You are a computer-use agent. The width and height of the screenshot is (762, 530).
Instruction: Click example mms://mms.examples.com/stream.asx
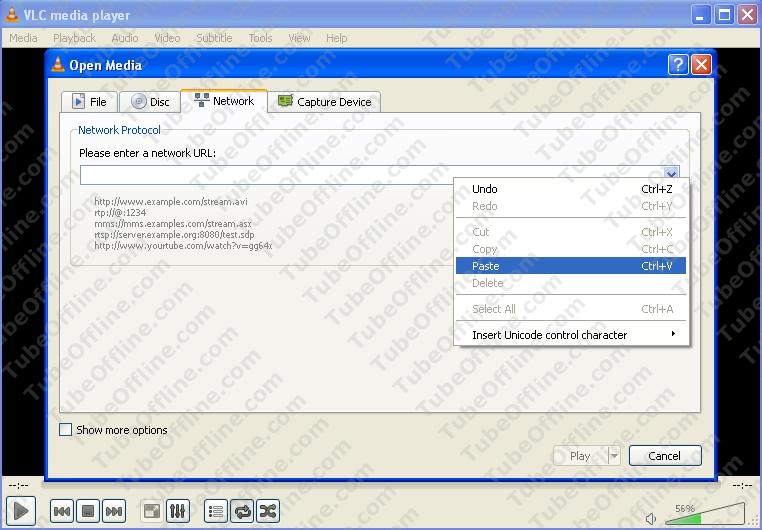[x=173, y=223]
